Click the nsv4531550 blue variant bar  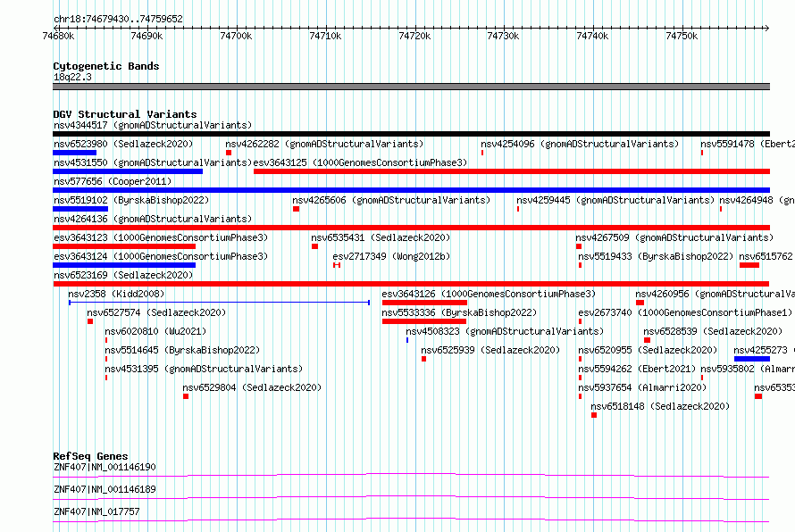(128, 171)
